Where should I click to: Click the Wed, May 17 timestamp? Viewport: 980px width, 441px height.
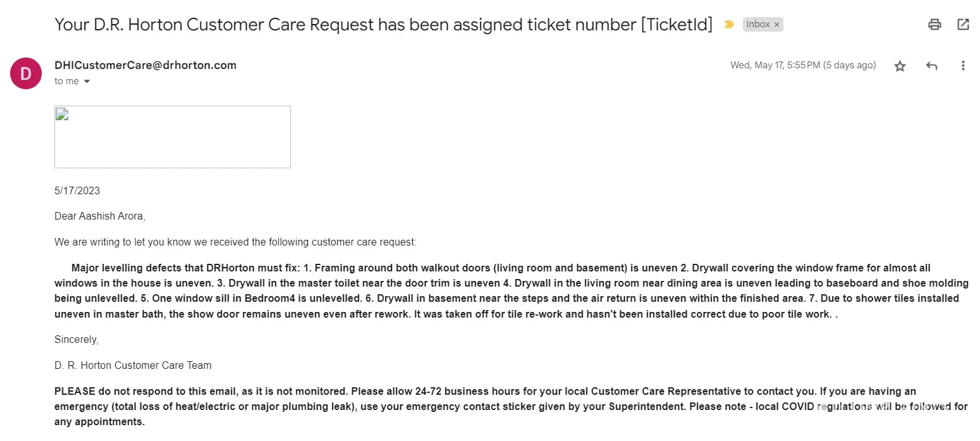tap(802, 65)
